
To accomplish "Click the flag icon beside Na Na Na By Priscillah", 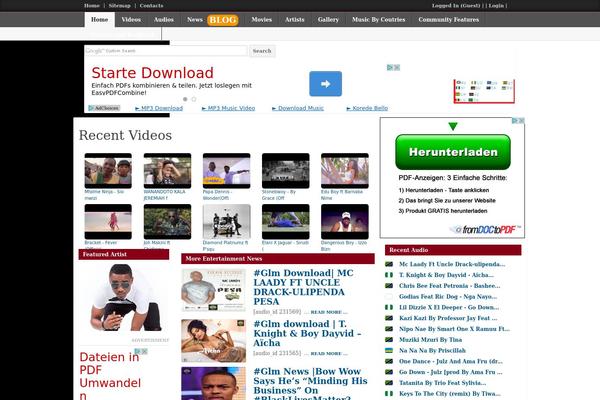I will coord(389,350).
